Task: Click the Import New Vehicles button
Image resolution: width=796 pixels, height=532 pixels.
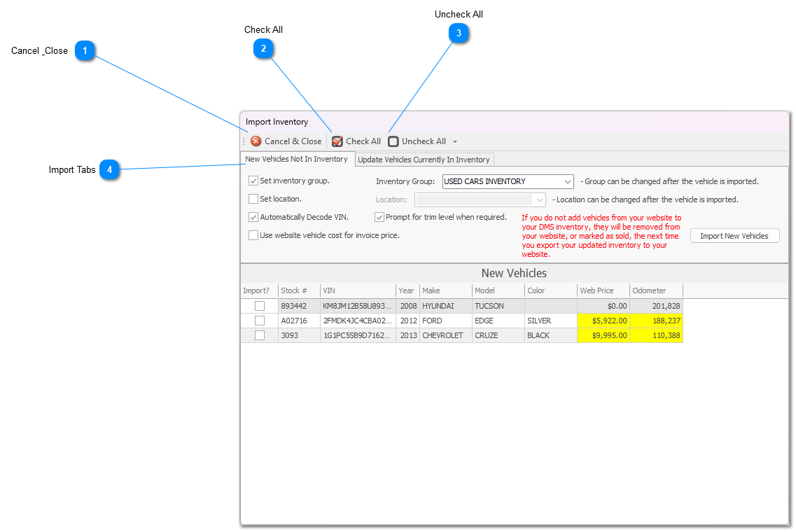Action: click(x=734, y=236)
